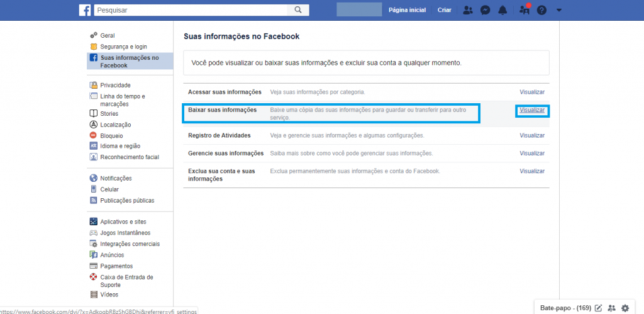Click the Acessar suas informações row title

(x=225, y=92)
